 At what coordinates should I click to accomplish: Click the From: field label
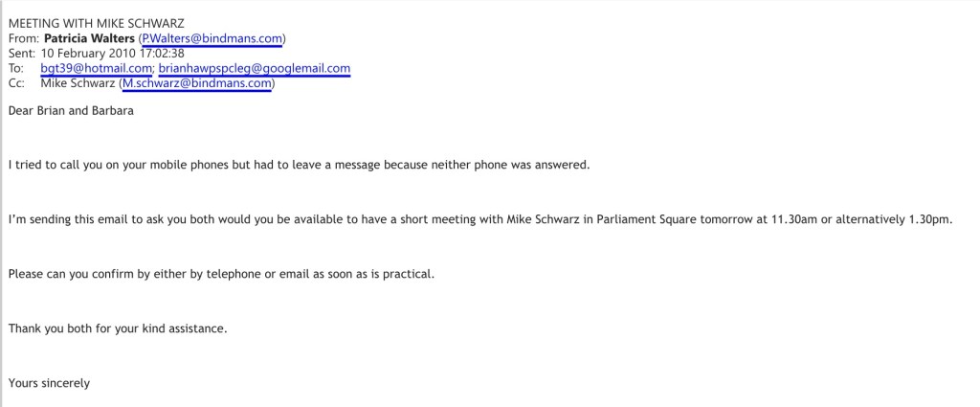point(24,38)
